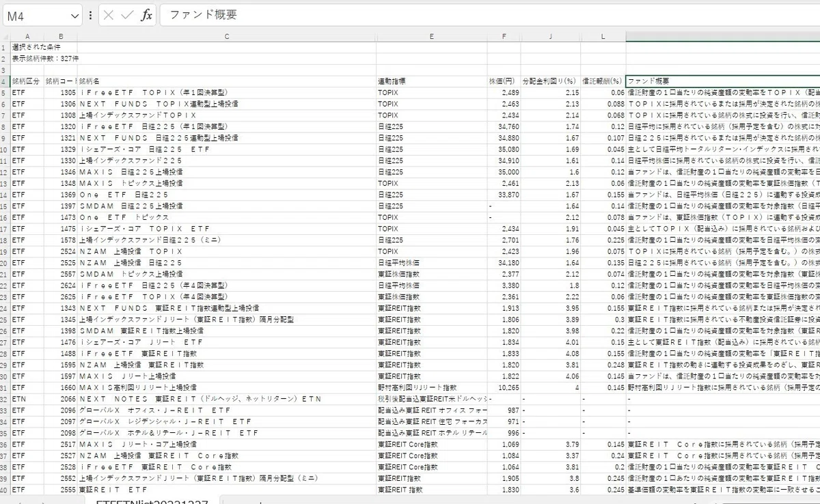This screenshot has width=820, height=504.
Task: Open the ETFETNlist sheet tab
Action: (x=152, y=502)
